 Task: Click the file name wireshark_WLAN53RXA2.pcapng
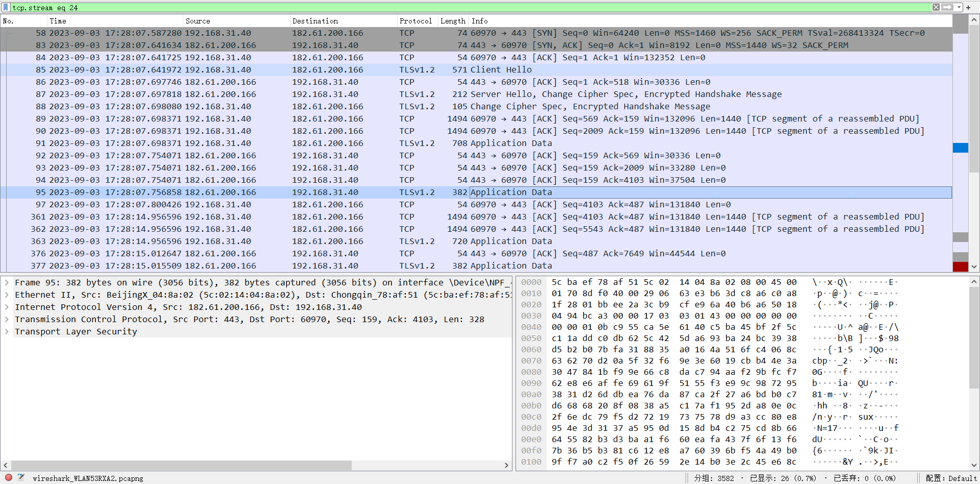point(88,478)
